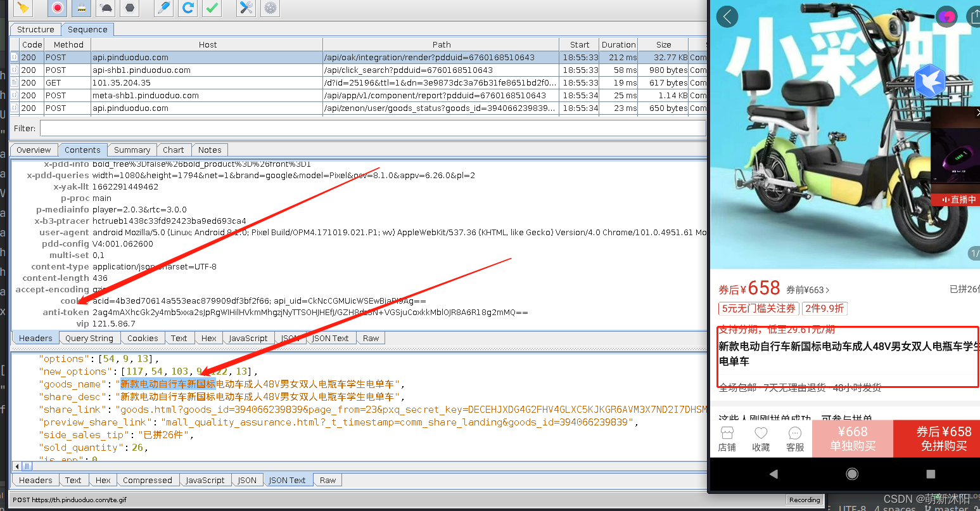Click the Recording status indicator
Image resolution: width=980 pixels, height=511 pixels.
805,500
